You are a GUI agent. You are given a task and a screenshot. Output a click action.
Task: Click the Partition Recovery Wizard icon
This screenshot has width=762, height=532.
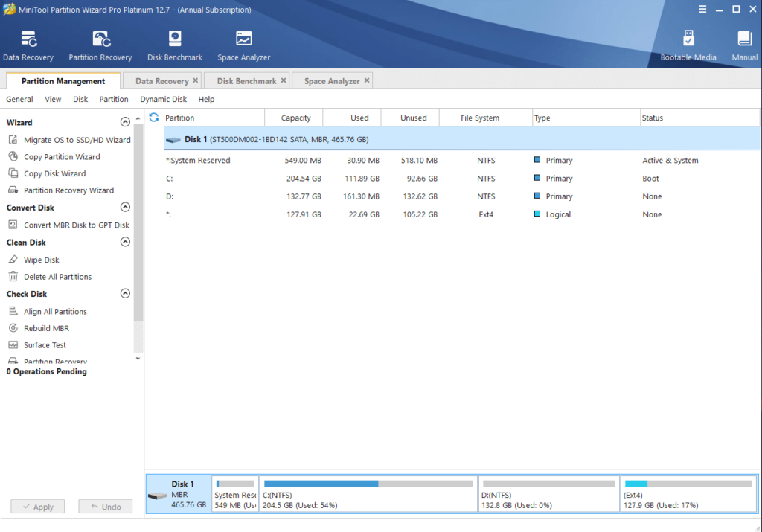[x=13, y=190]
